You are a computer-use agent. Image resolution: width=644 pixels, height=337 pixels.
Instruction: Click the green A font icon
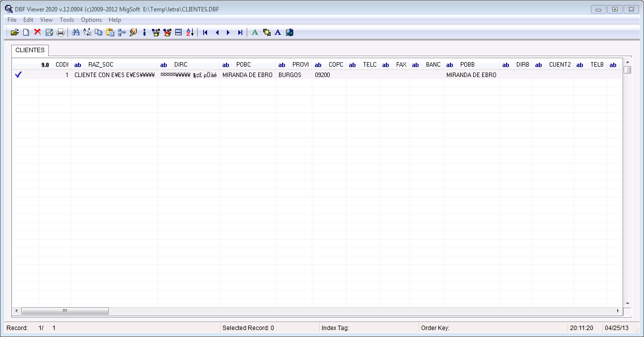point(255,32)
